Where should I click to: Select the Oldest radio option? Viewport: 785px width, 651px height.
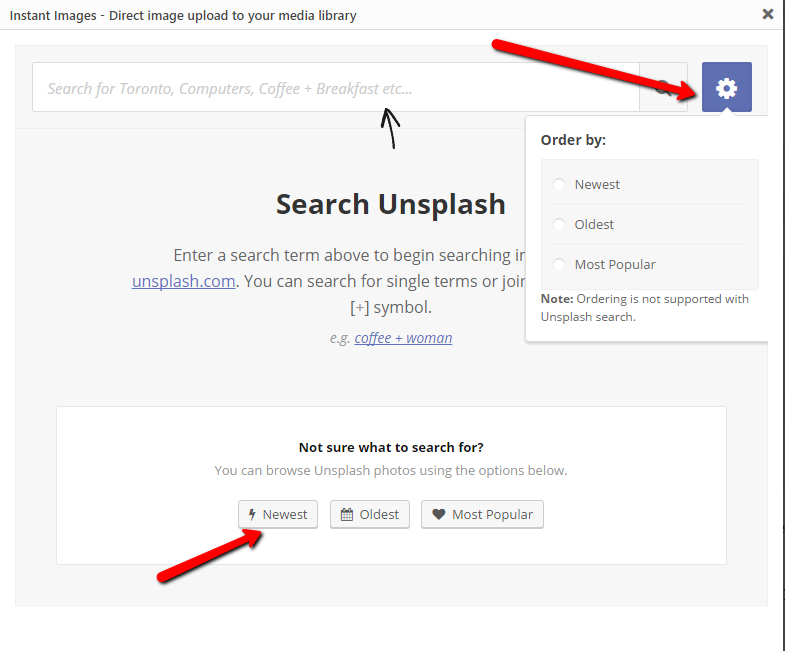(559, 224)
